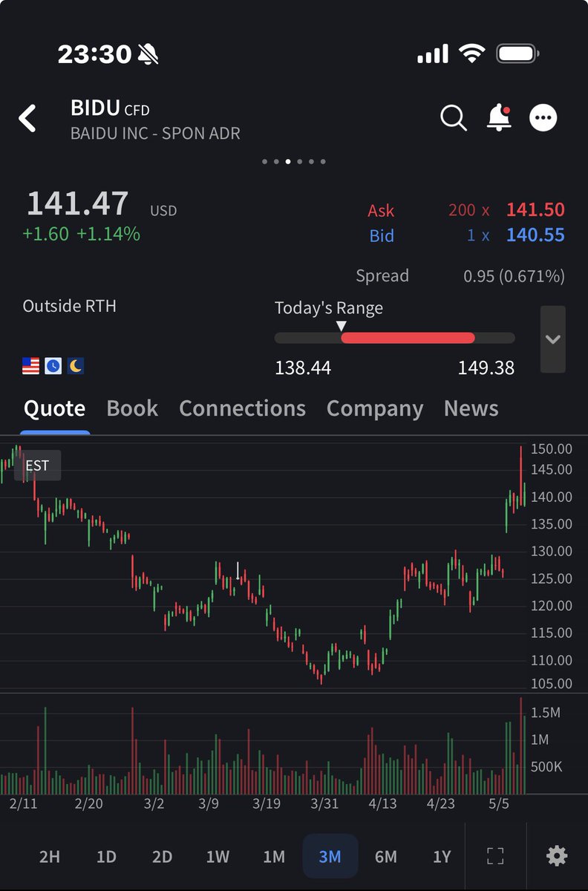Tap the 150.00 price axis label
Image resolution: width=588 pixels, height=891 pixels.
[x=552, y=448]
